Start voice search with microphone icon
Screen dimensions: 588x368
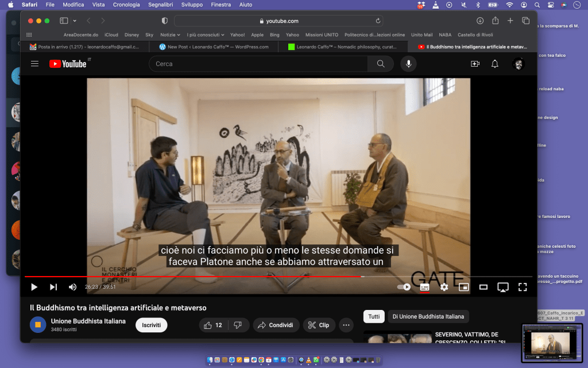pyautogui.click(x=408, y=64)
